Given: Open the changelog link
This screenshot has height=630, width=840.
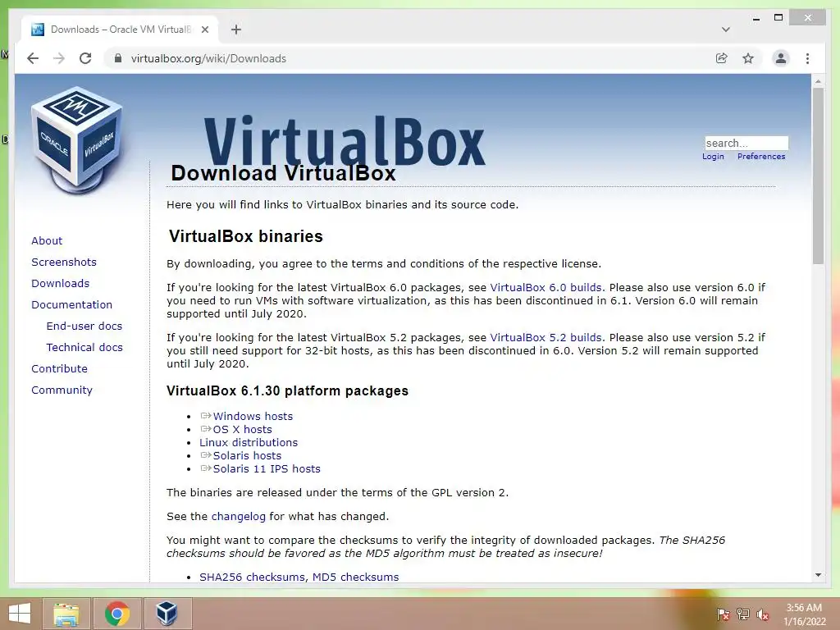Looking at the screenshot, I should coord(239,517).
